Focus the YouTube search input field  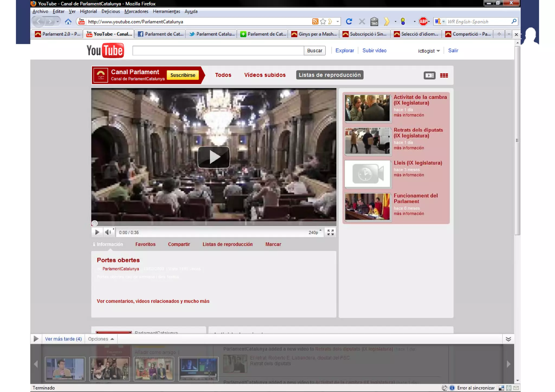tap(218, 51)
